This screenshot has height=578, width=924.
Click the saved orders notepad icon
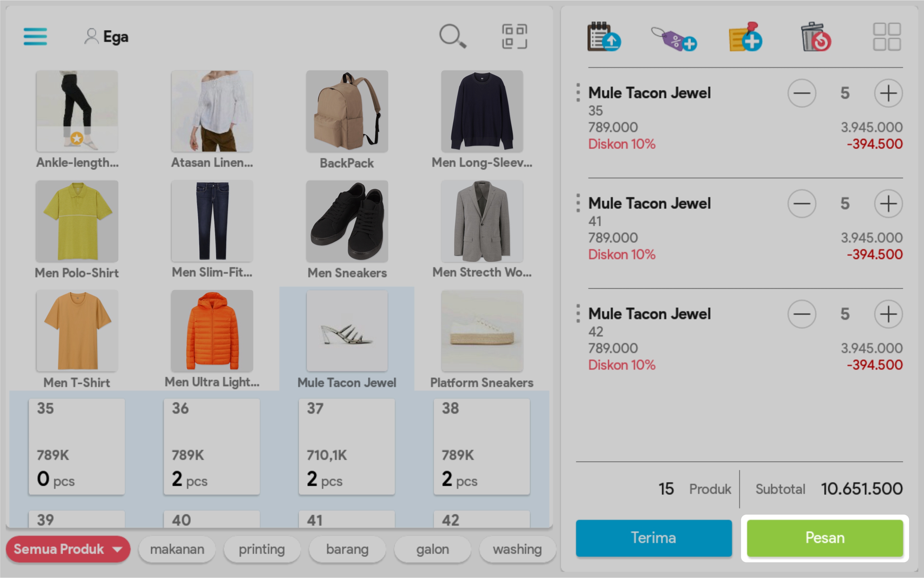pos(604,37)
